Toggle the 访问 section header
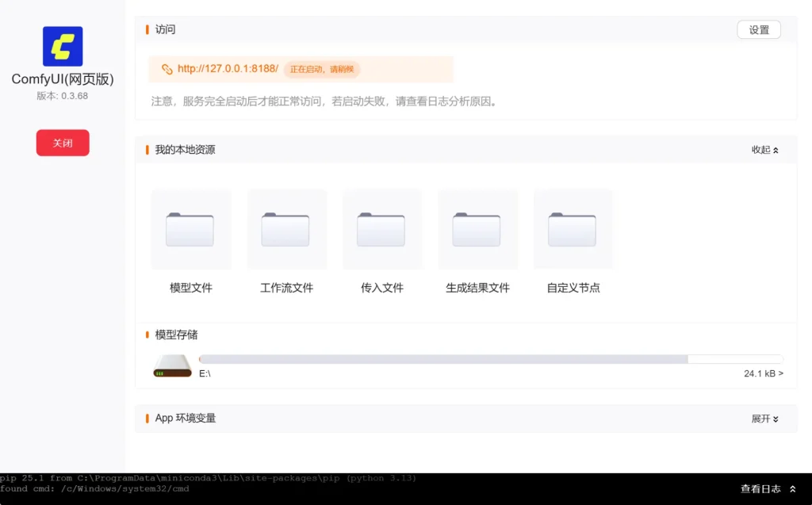The width and height of the screenshot is (812, 505). click(164, 29)
